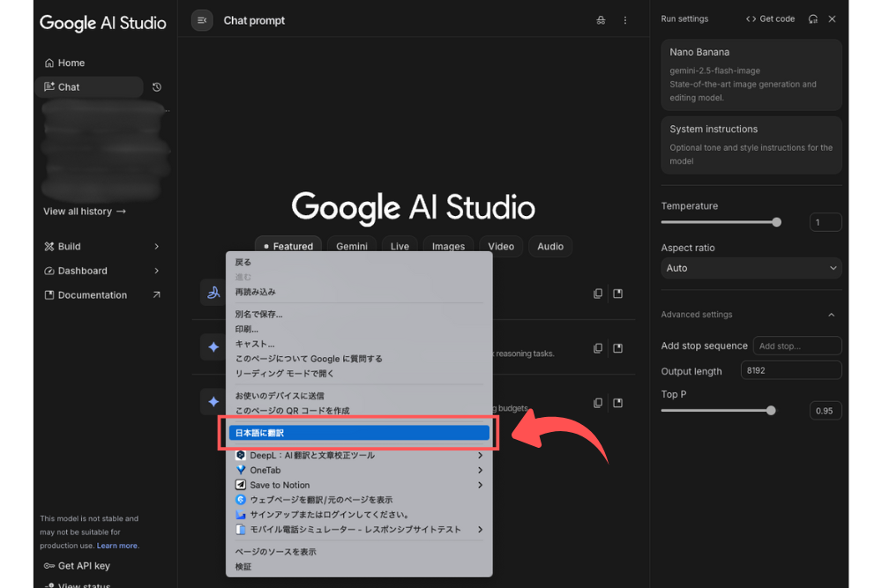Copy the first model row using copy icon
The image size is (882, 588).
(x=598, y=294)
